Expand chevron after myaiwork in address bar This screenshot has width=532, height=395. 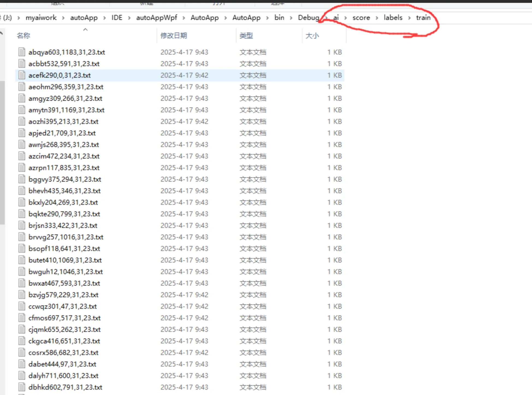pos(63,18)
